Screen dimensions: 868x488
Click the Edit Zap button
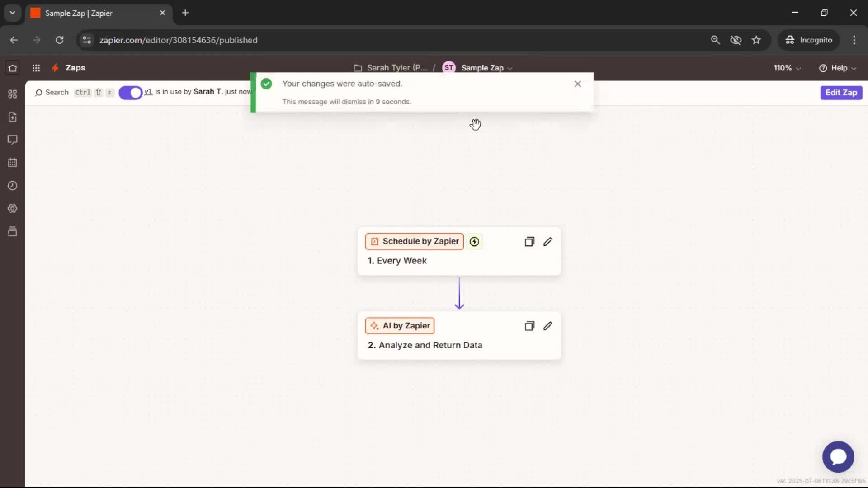tap(841, 93)
